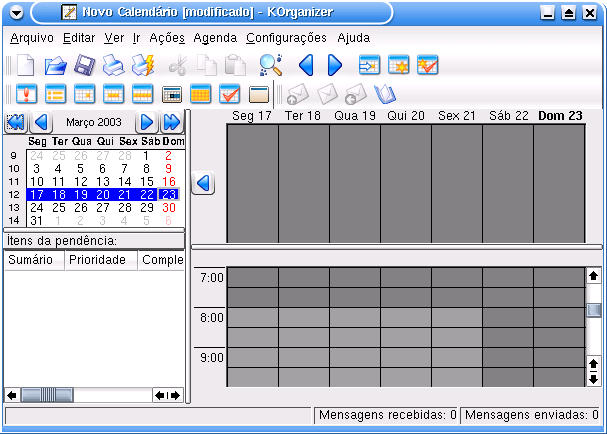Switch to Day view icon
The height and width of the screenshot is (434, 607).
click(x=84, y=94)
